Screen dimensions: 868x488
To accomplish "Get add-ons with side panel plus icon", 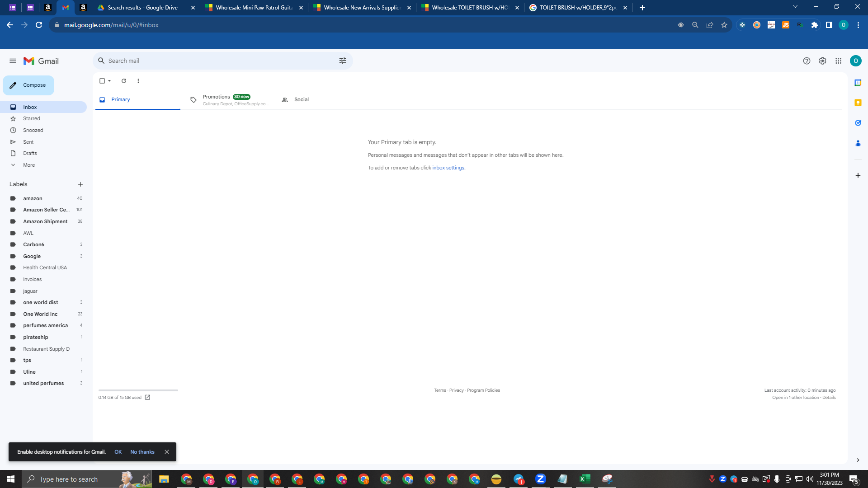I will pos(858,175).
